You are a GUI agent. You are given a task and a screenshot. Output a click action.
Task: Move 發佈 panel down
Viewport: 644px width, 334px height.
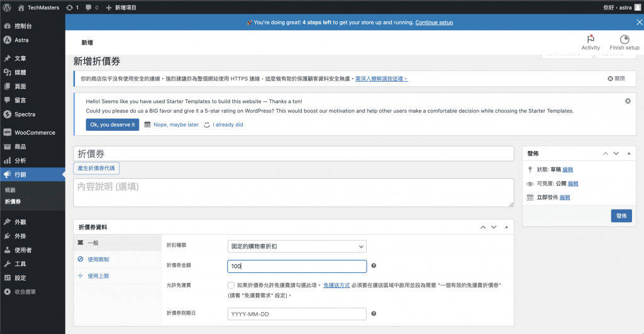pyautogui.click(x=616, y=153)
